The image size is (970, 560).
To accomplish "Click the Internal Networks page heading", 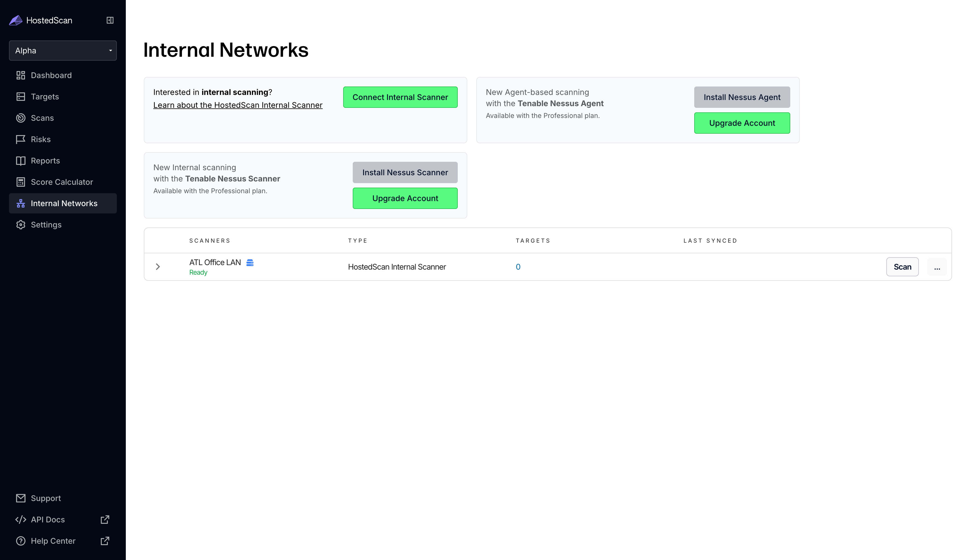I will click(x=226, y=50).
